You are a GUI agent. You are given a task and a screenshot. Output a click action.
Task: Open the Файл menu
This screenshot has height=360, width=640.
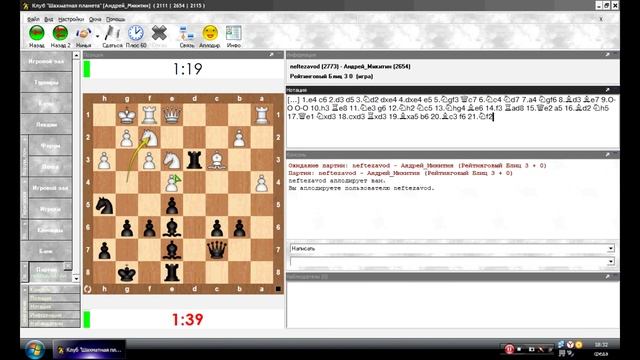pyautogui.click(x=33, y=19)
